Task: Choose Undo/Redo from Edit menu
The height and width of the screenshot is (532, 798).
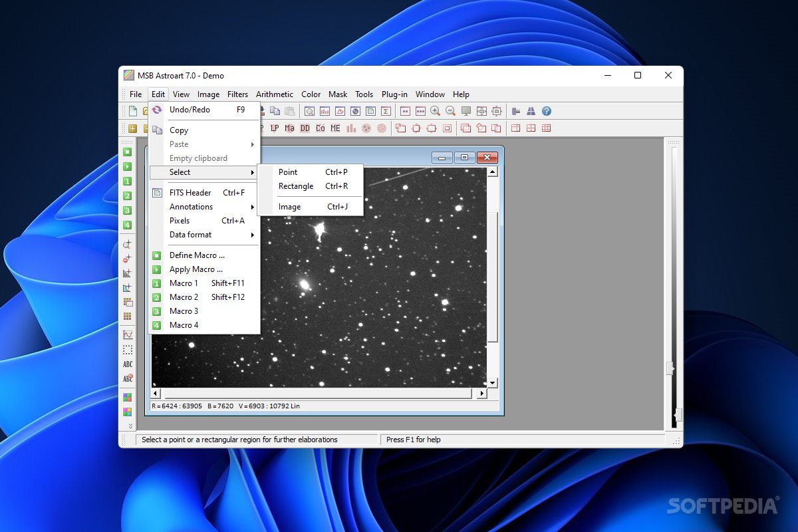Action: tap(204, 110)
